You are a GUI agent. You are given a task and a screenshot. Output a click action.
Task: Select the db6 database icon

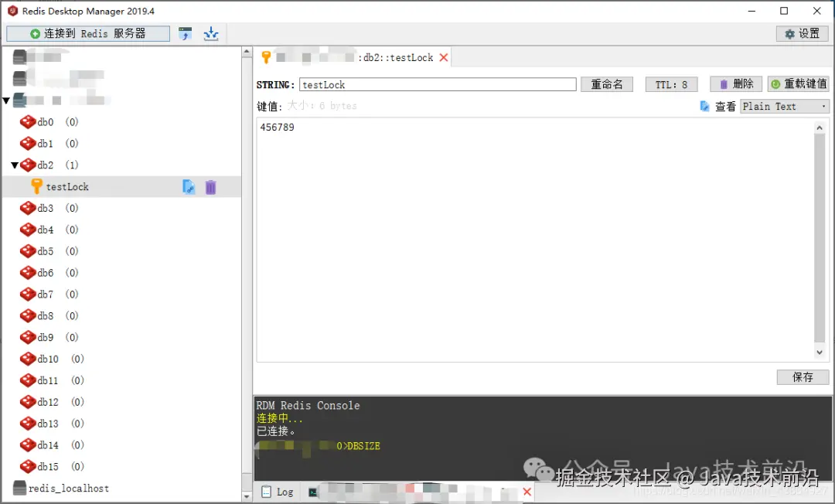28,273
